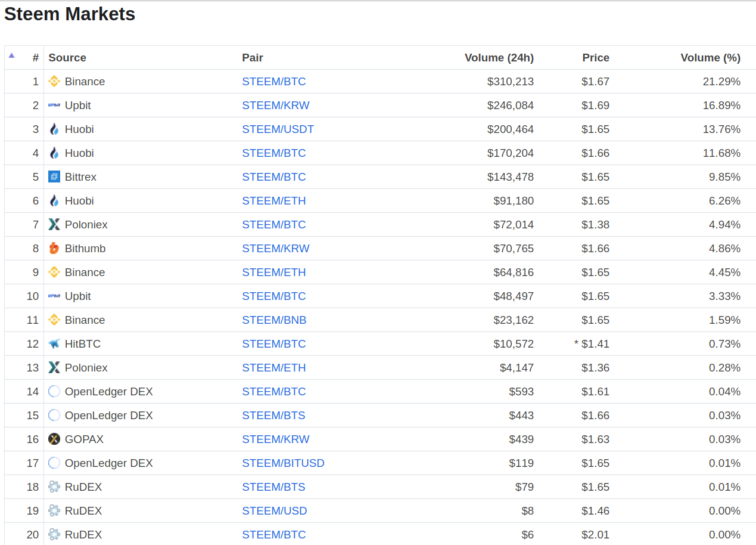Click the Huobi icon in row 6
The width and height of the screenshot is (756, 545).
[x=54, y=201]
